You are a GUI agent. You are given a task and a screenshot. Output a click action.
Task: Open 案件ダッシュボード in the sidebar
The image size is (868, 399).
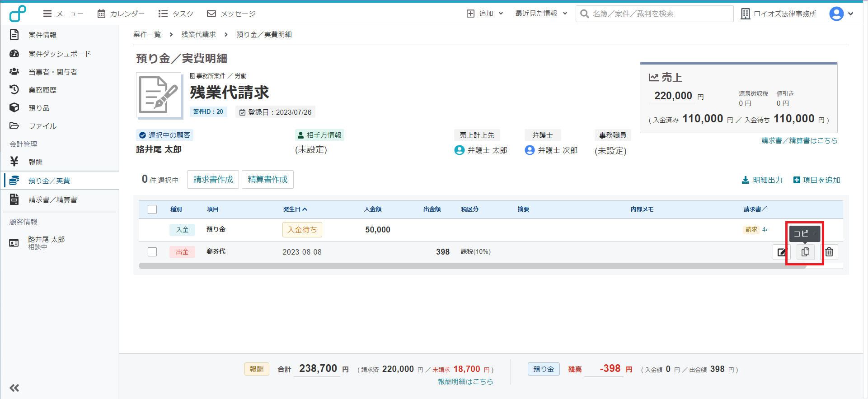tap(60, 54)
